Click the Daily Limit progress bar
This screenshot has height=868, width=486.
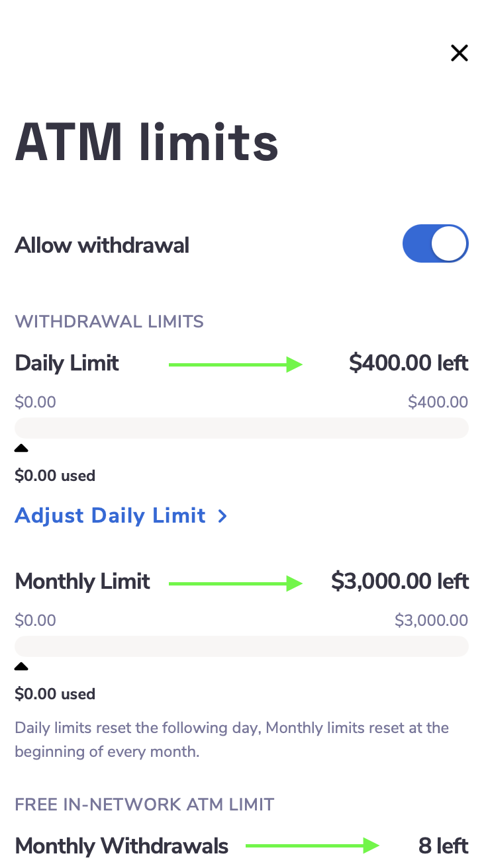(x=242, y=428)
